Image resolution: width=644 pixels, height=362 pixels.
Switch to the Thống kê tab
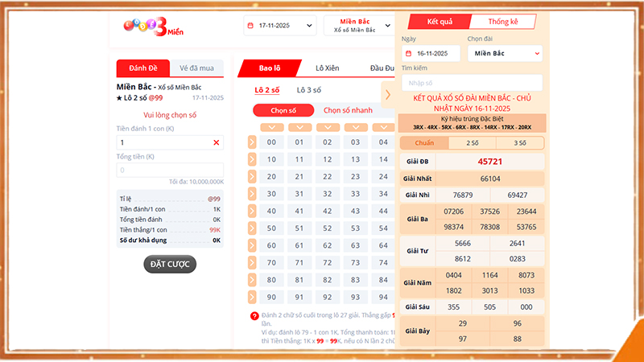pyautogui.click(x=503, y=22)
